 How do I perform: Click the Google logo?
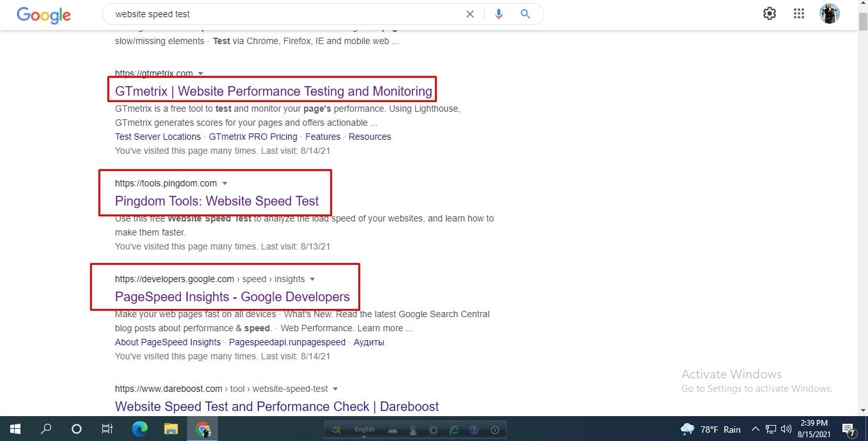[43, 15]
